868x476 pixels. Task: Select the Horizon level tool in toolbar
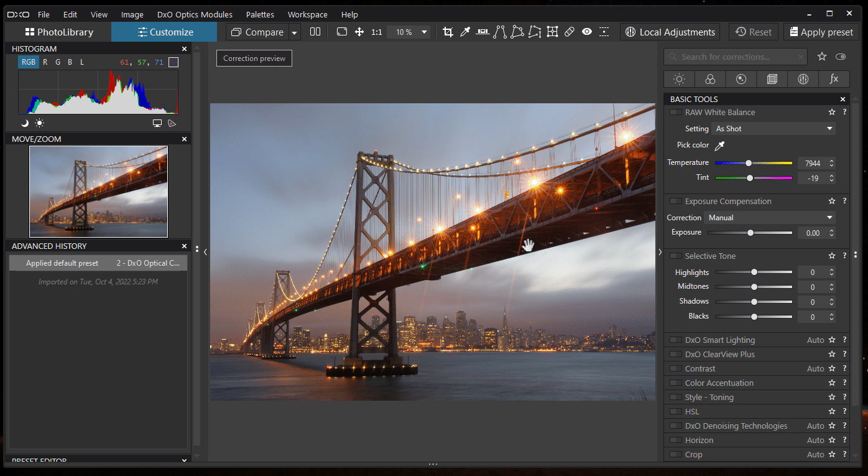click(x=482, y=32)
